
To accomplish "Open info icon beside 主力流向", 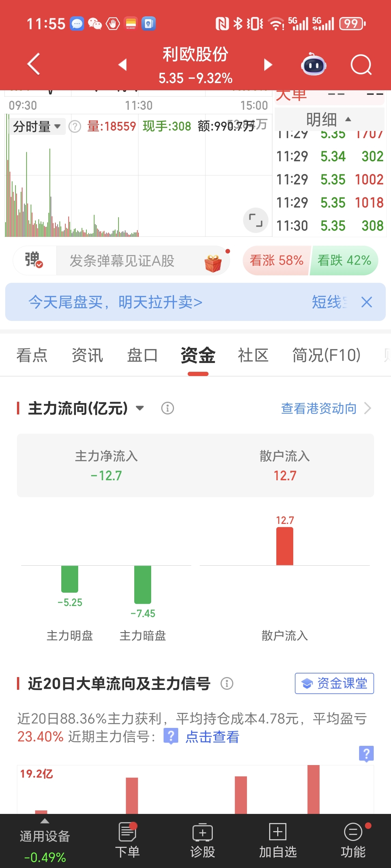I will pyautogui.click(x=167, y=408).
